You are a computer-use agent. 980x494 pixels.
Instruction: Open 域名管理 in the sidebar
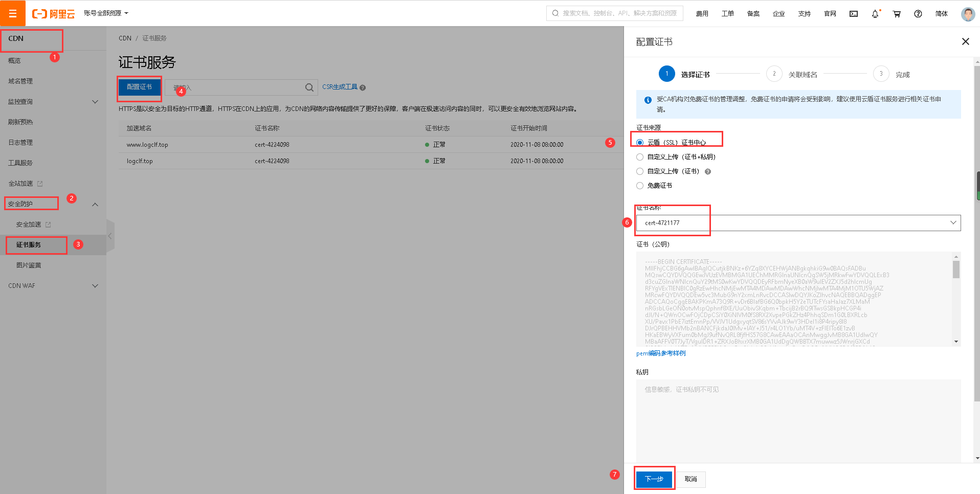click(20, 81)
